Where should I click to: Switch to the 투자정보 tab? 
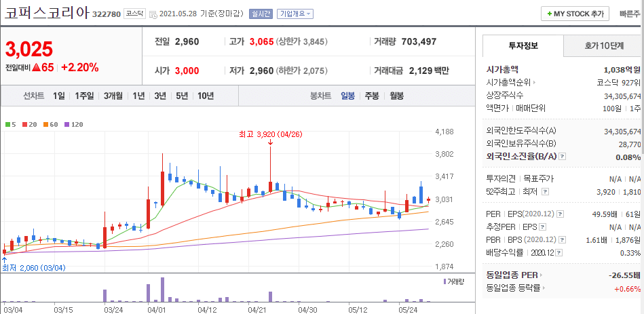click(x=523, y=46)
